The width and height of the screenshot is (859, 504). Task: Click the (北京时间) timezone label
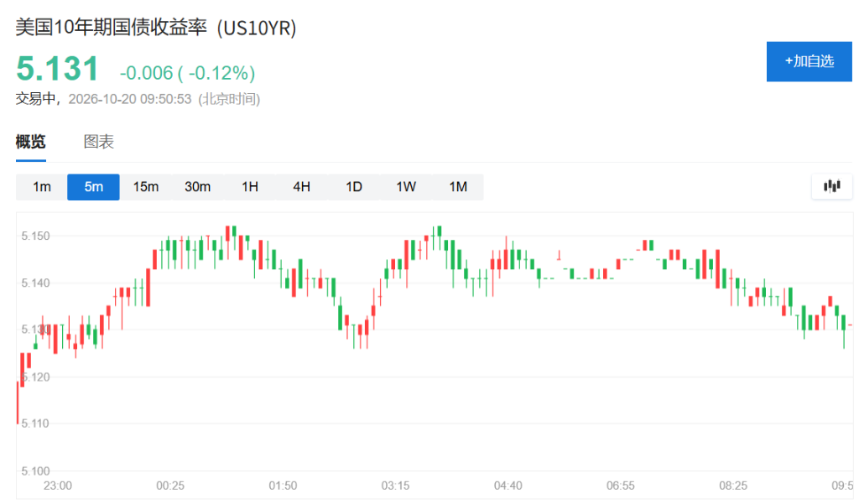point(229,99)
